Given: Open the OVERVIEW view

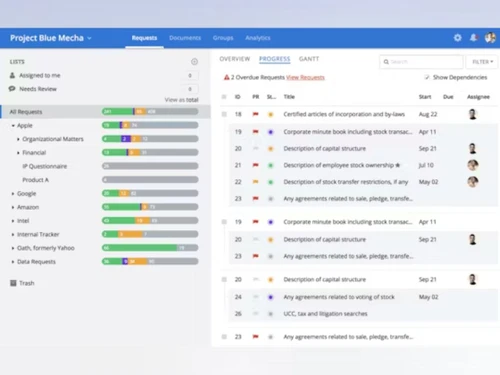Looking at the screenshot, I should click(x=235, y=59).
